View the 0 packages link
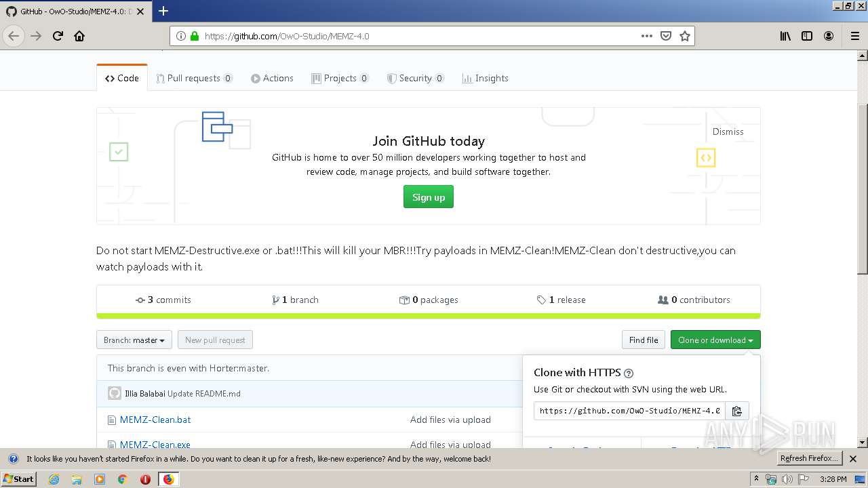The image size is (868, 488). pyautogui.click(x=429, y=300)
